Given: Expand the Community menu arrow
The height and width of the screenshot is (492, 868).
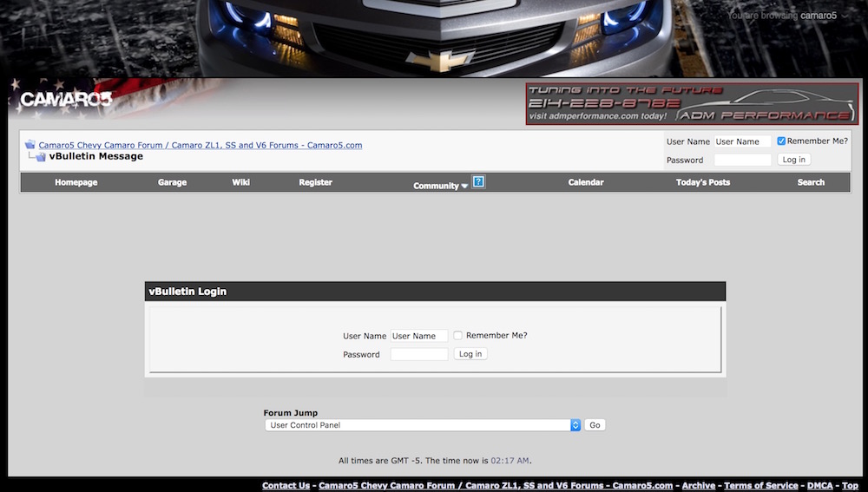Looking at the screenshot, I should pos(464,187).
